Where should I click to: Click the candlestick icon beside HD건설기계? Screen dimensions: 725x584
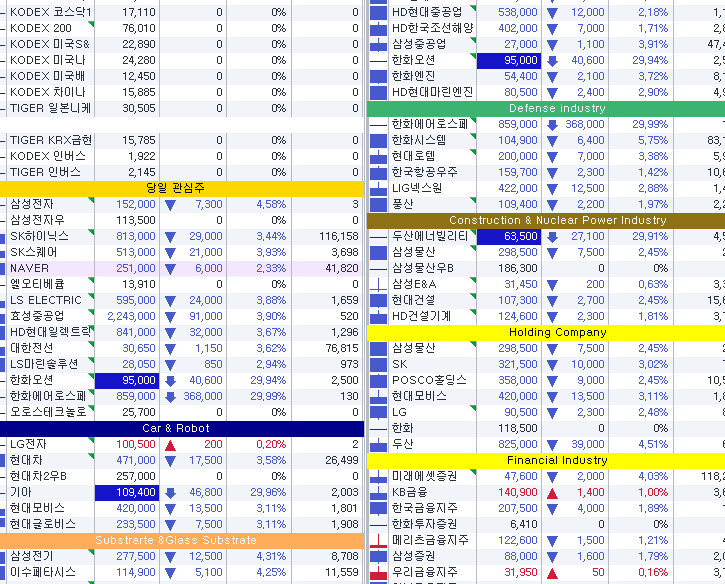(x=378, y=316)
